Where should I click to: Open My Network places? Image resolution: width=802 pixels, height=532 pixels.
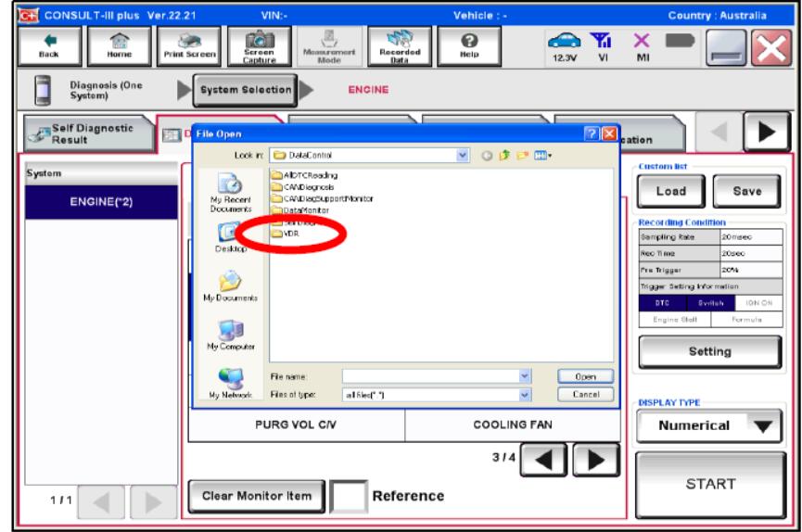click(x=230, y=383)
